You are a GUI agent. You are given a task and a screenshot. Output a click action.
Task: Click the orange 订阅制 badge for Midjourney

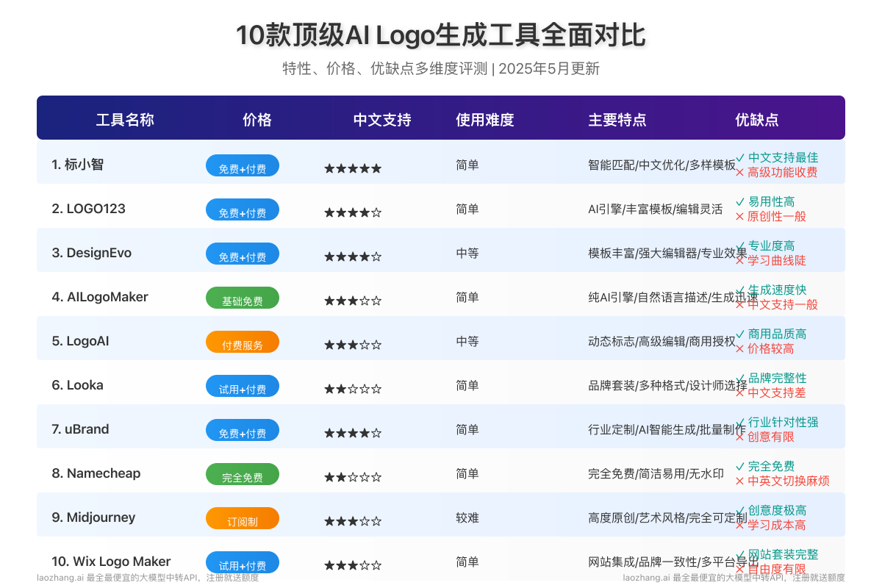coord(243,518)
